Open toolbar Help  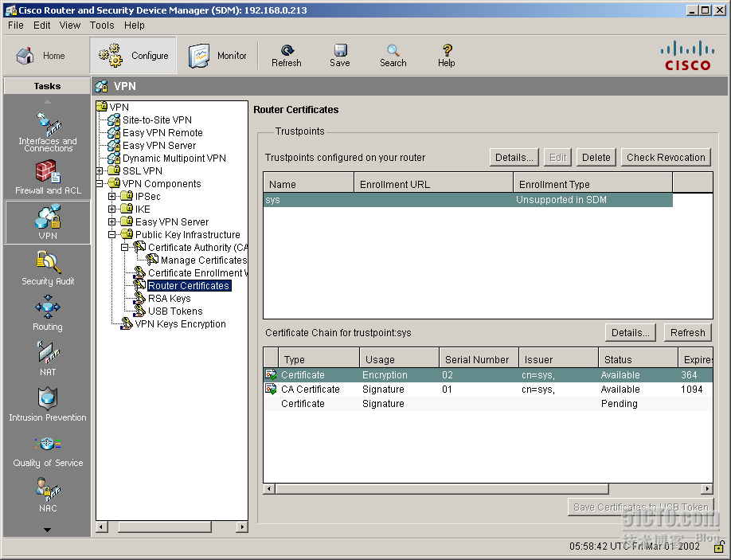[x=447, y=56]
